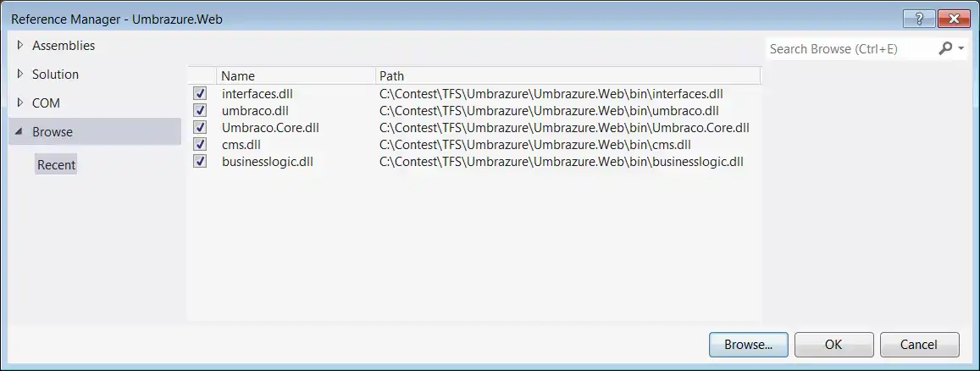Sort by the Path column header
This screenshot has height=371, width=980.
click(x=568, y=75)
